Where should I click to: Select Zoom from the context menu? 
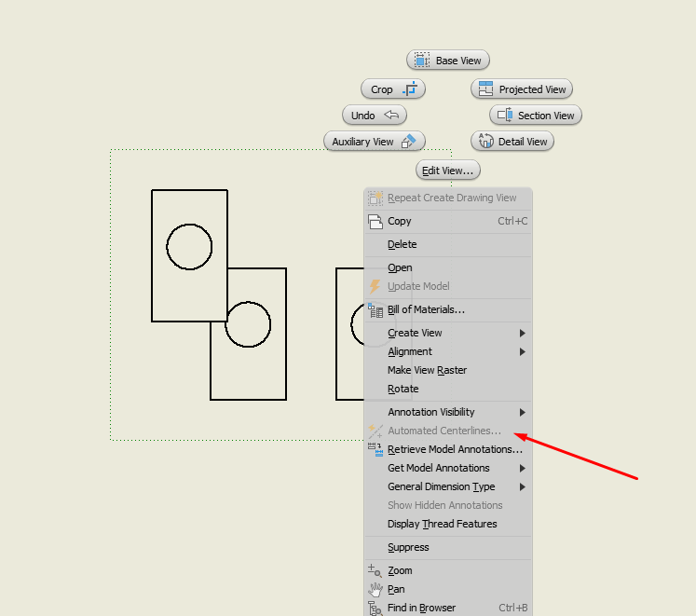(x=448, y=570)
